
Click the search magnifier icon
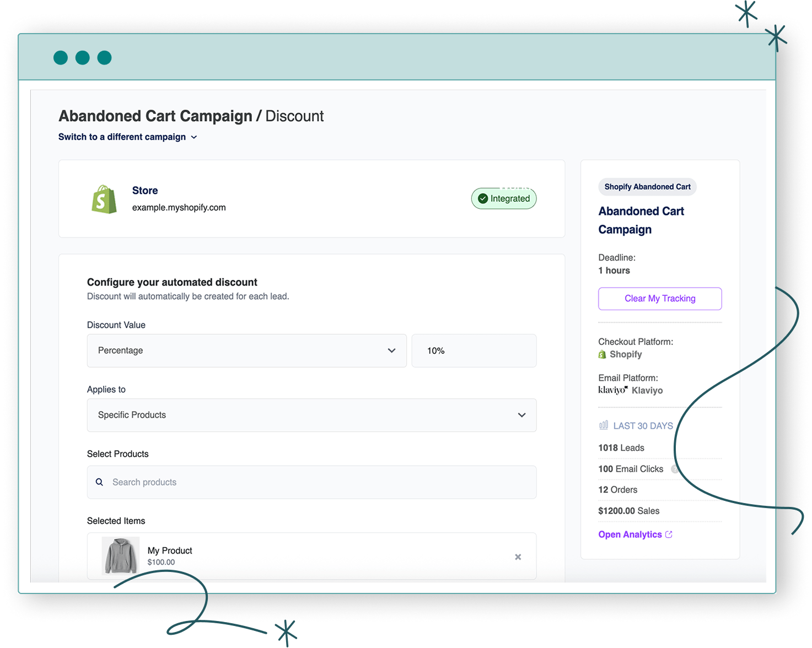click(99, 482)
